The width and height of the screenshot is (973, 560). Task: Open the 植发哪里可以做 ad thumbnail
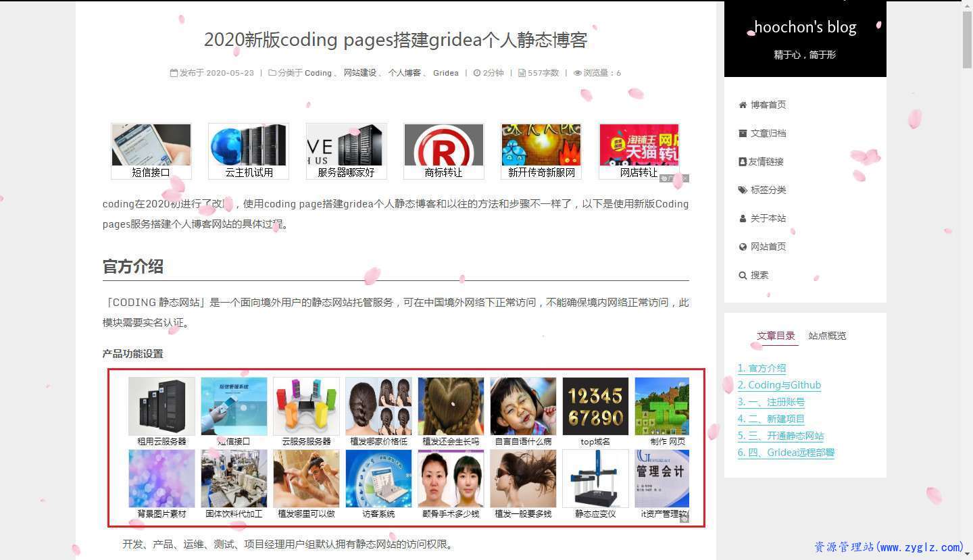tap(306, 484)
